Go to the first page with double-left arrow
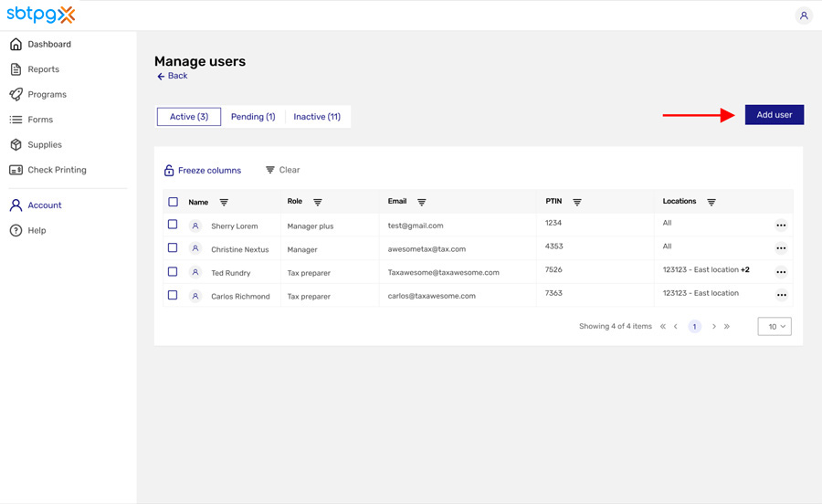 [x=663, y=326]
